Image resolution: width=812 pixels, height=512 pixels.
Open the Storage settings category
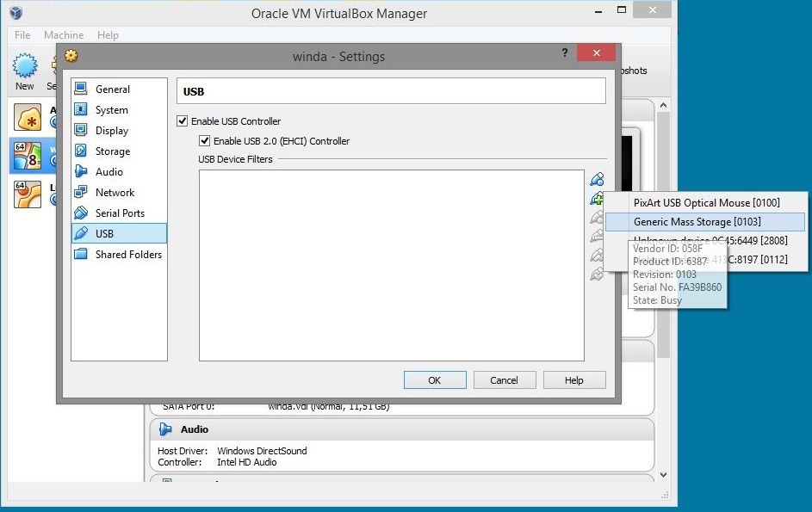[x=119, y=151]
